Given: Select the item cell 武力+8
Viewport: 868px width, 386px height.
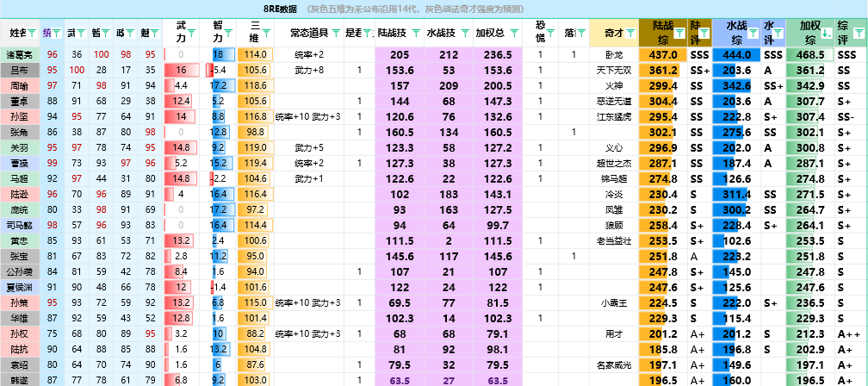Looking at the screenshot, I should (x=309, y=71).
